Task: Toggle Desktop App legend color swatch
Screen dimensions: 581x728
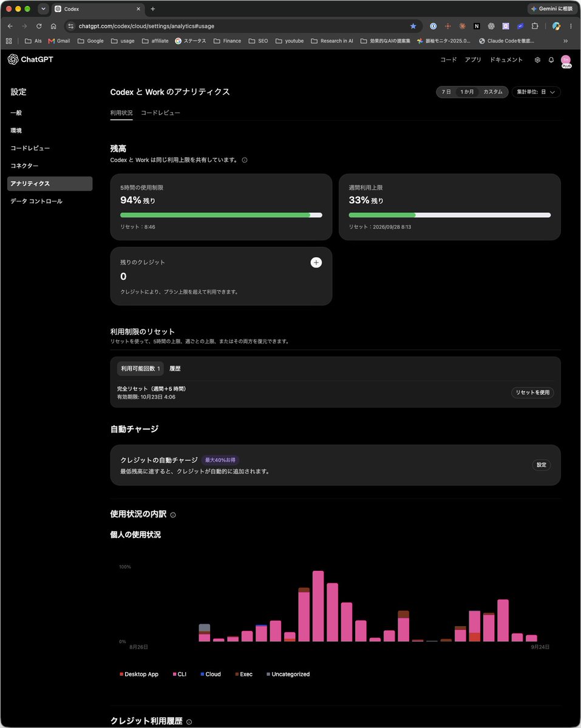Action: click(x=121, y=674)
